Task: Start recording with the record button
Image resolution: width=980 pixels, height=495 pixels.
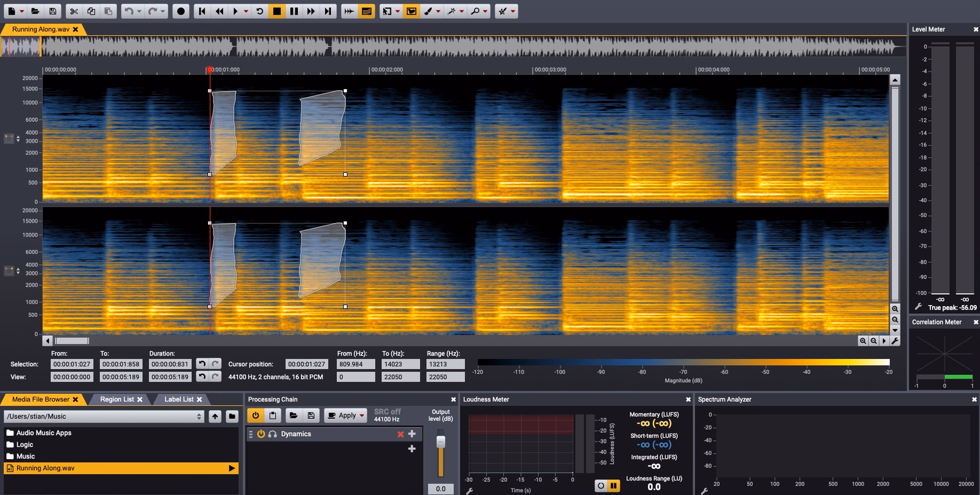Action: [181, 11]
